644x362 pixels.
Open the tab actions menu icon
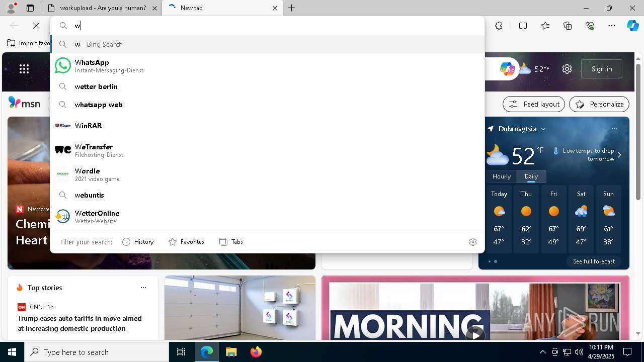30,8
